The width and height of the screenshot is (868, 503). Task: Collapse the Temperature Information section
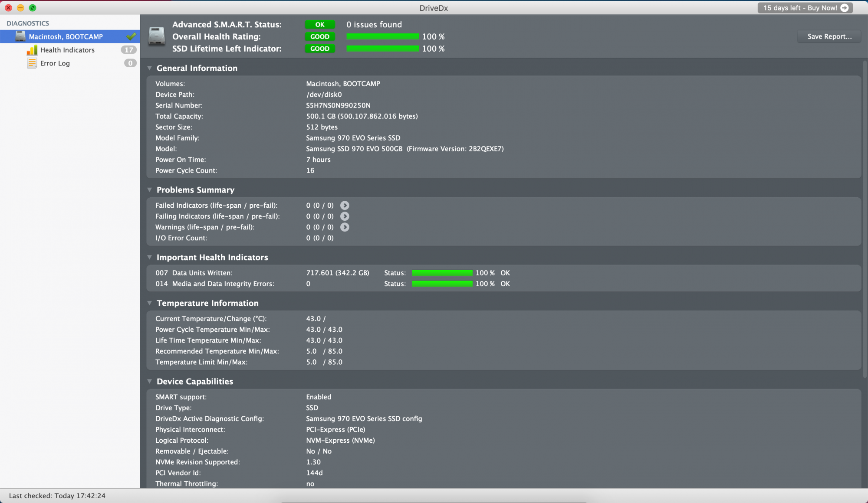[150, 303]
